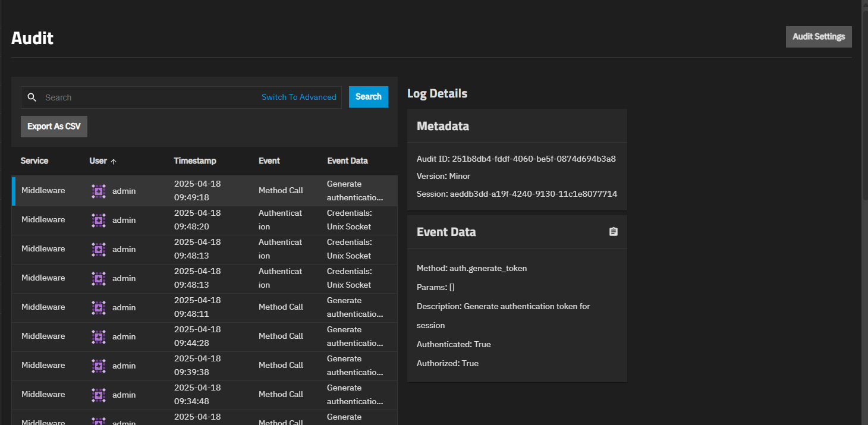Copy Event Data with clipboard icon

click(614, 232)
